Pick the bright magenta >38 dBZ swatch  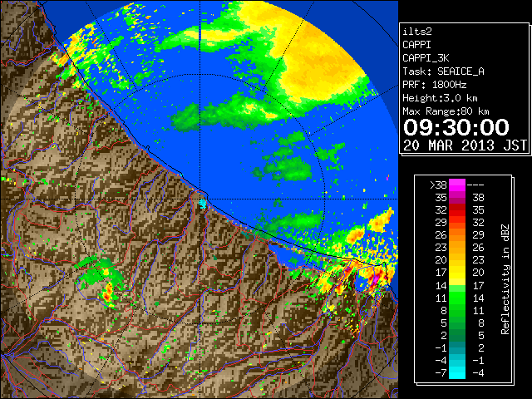coord(457,185)
